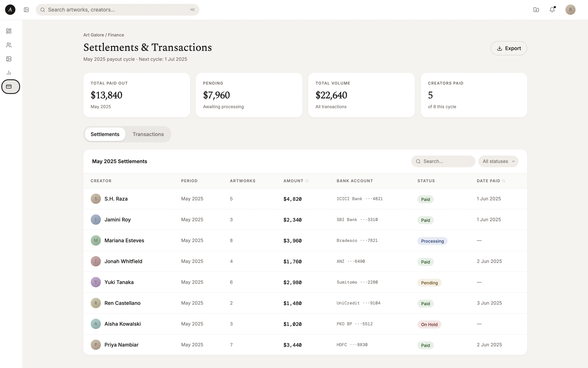Switch to the Transactions tab
588x368 pixels.
tap(148, 134)
